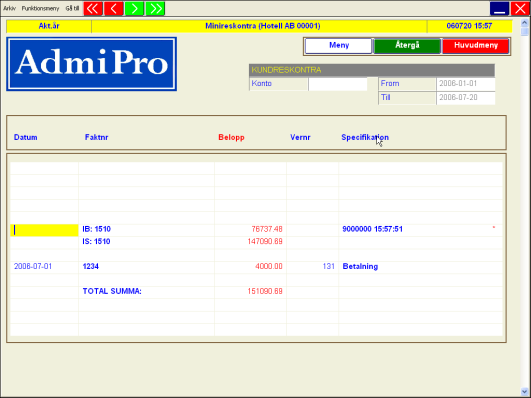
Task: Click the Konto input field
Action: (x=338, y=84)
